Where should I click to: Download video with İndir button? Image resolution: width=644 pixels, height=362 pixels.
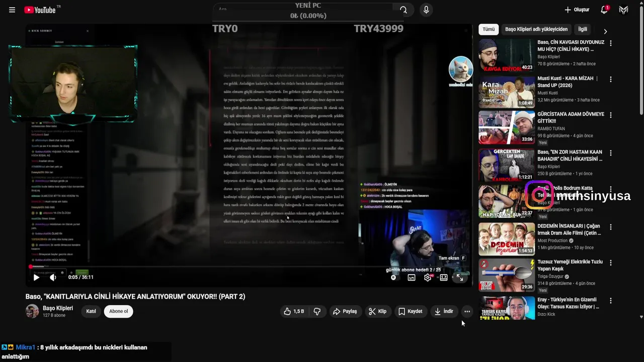444,311
